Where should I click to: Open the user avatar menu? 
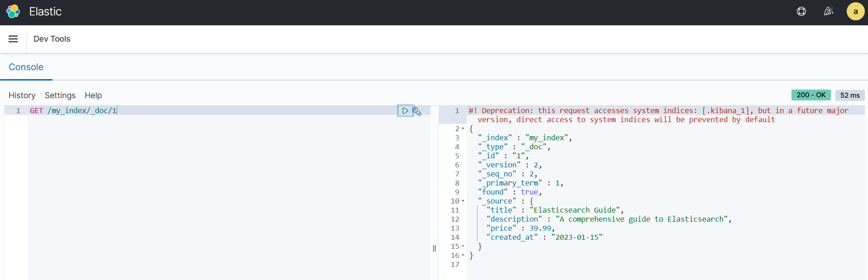(855, 11)
